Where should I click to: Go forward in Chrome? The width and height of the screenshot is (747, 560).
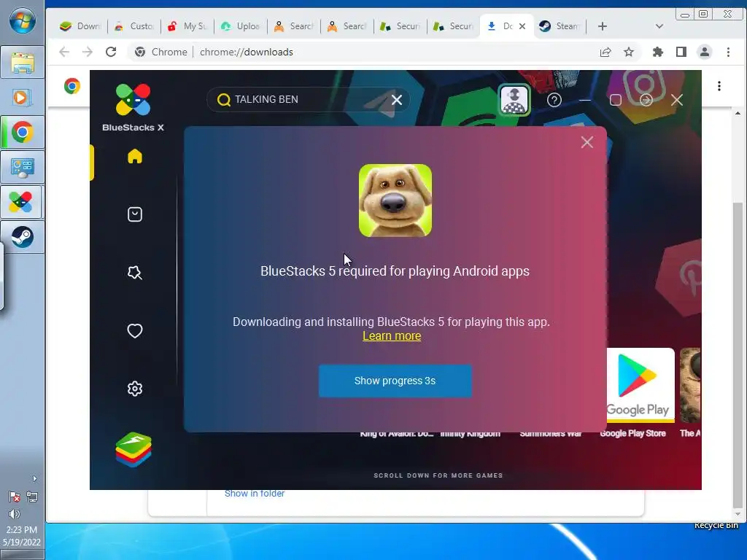[88, 52]
